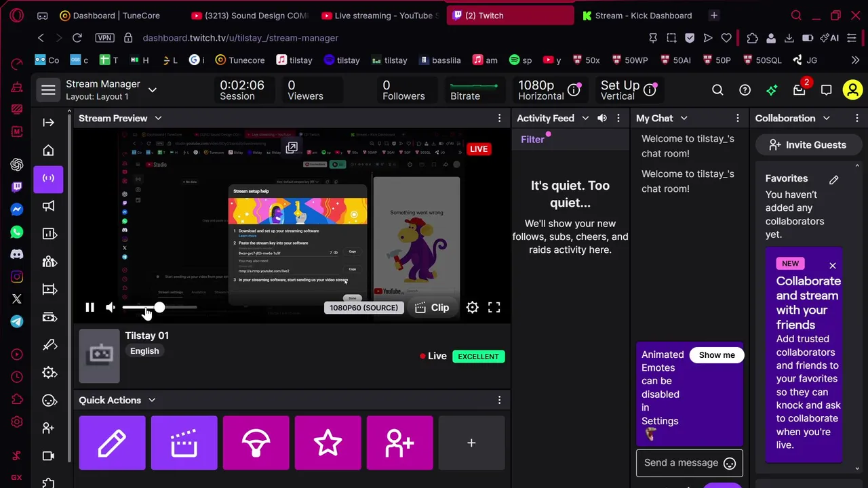Click the add quick action plus tile
The image size is (868, 488).
point(471,443)
